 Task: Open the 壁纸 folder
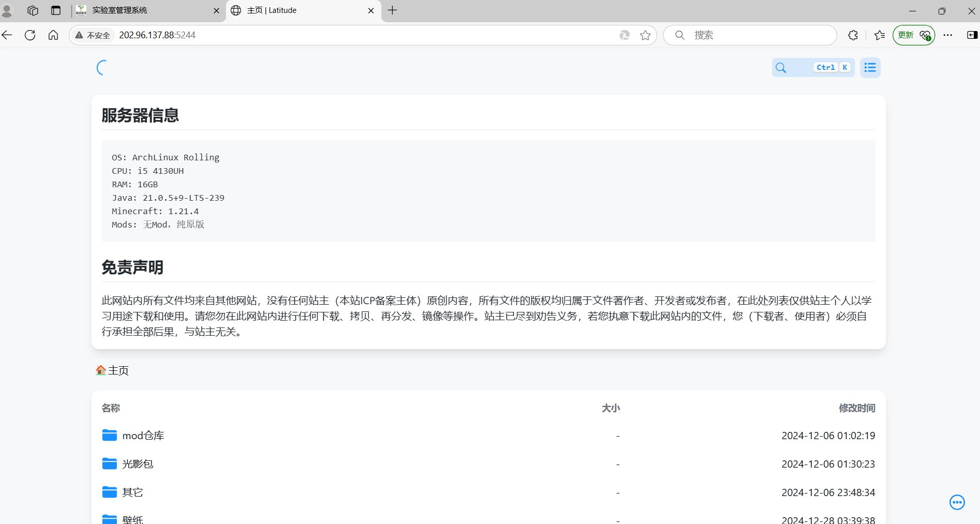132,519
